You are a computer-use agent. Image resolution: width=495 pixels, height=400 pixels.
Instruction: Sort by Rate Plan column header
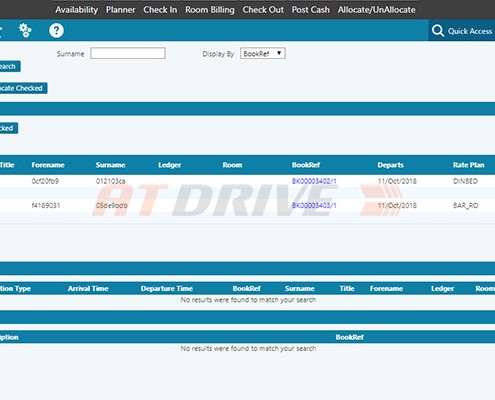(469, 165)
